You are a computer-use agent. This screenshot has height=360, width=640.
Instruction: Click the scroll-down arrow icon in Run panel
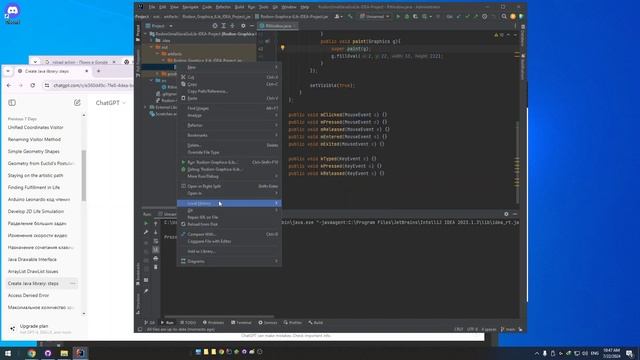156,232
